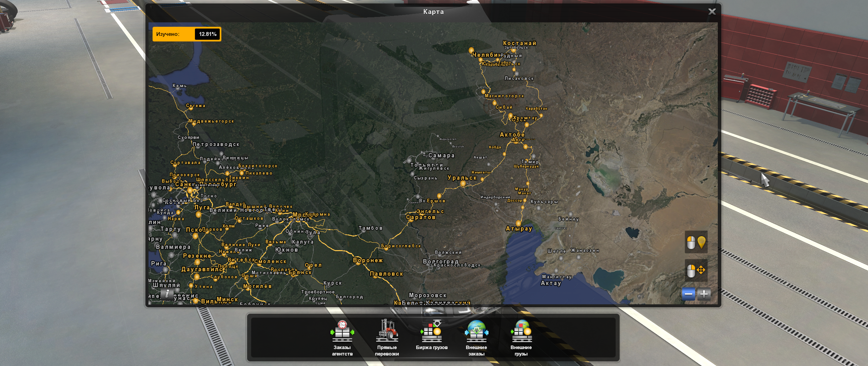868x366 pixels.
Task: Click Индерборский town label
Action: click(x=495, y=197)
